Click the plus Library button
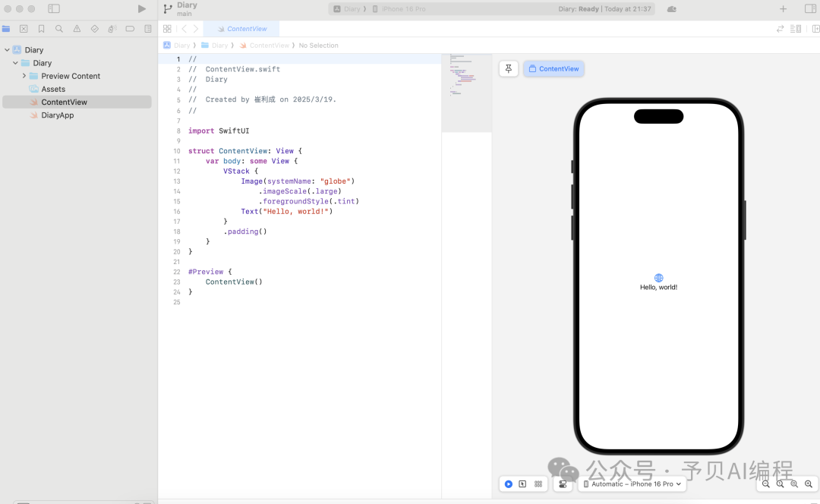820x504 pixels. point(783,9)
